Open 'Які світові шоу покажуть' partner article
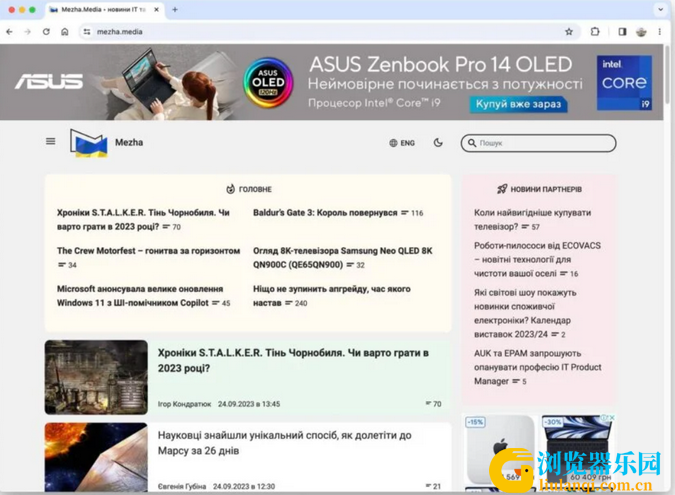 (x=525, y=313)
